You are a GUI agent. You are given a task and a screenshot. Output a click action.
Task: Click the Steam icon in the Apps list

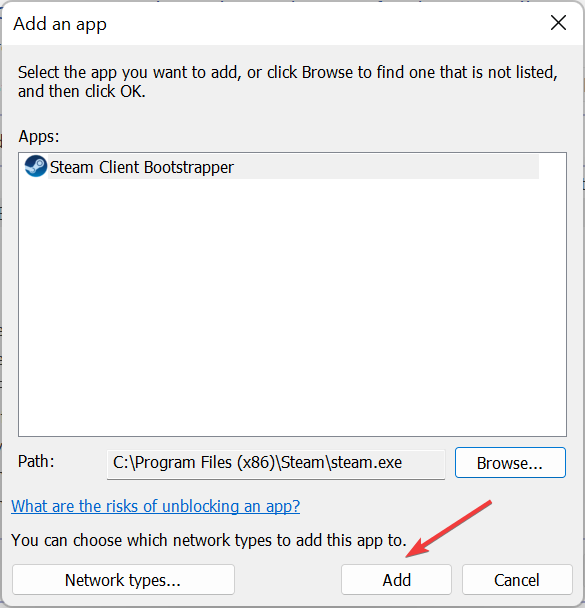[36, 166]
